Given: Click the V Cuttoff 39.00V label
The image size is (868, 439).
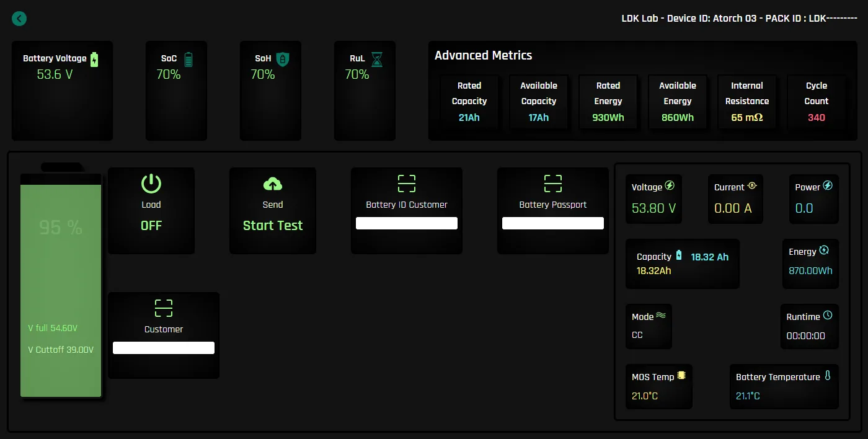Looking at the screenshot, I should point(61,350).
